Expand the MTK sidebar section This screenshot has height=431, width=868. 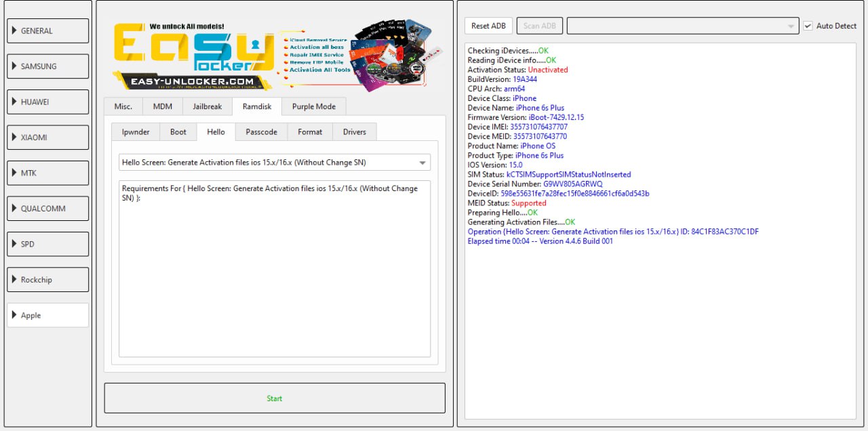[48, 173]
